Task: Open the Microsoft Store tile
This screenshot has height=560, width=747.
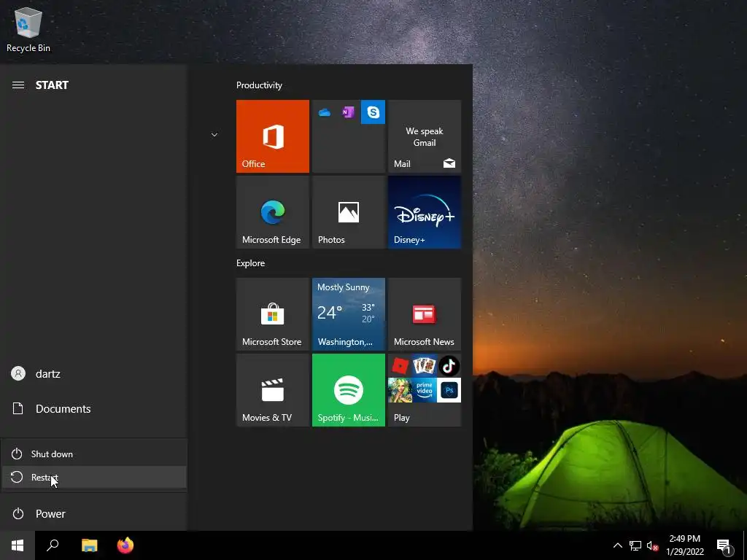Action: [x=273, y=314]
